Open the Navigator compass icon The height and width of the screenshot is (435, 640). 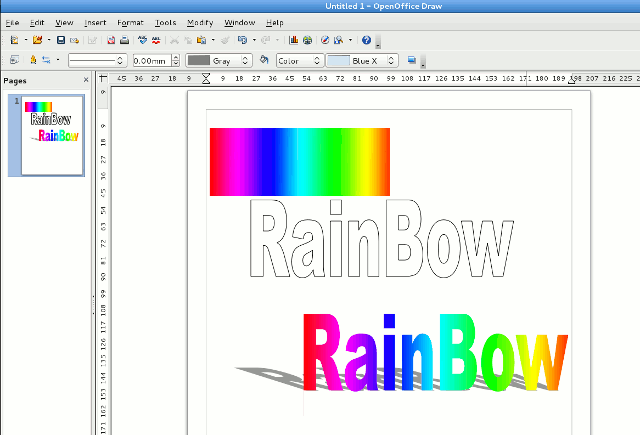[x=325, y=40]
